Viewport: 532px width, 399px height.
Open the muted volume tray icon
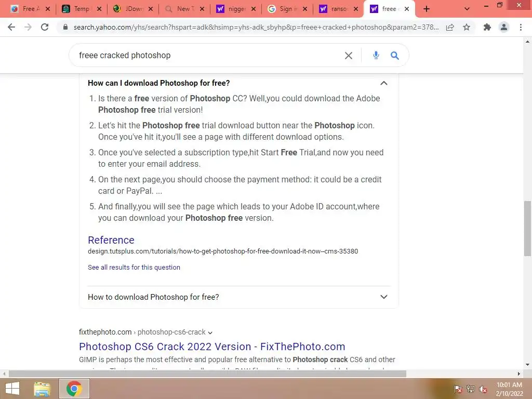483,389
